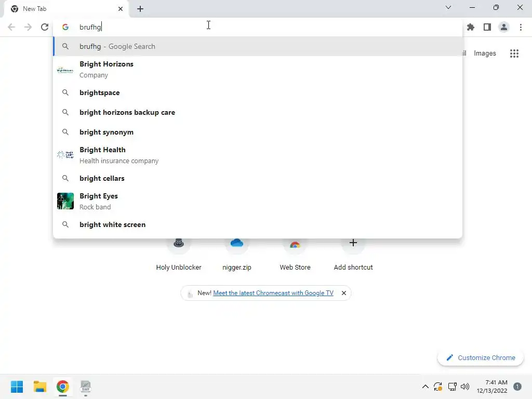The image size is (532, 399).
Task: Toggle the Chrome side panel icon
Action: pos(487,27)
